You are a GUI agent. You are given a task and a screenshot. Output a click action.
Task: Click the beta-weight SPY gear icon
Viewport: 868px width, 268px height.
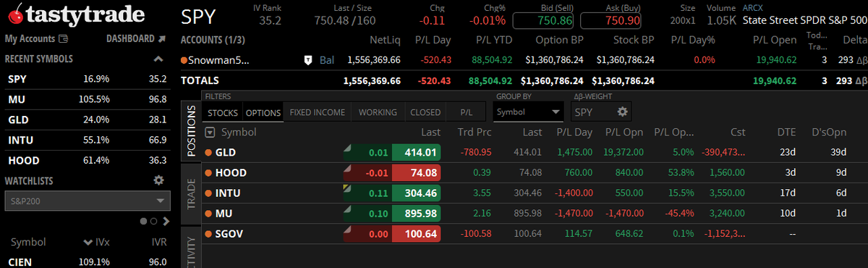pyautogui.click(x=622, y=112)
